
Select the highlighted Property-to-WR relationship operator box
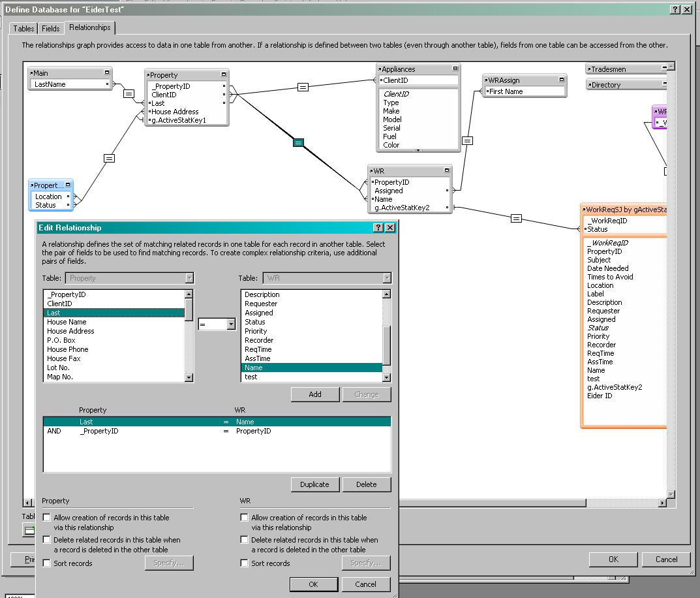click(298, 142)
